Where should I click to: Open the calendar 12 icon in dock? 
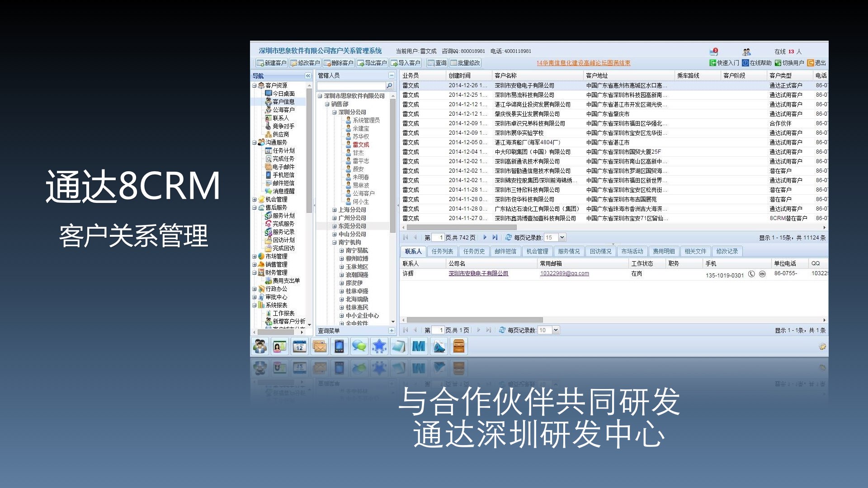(300, 347)
